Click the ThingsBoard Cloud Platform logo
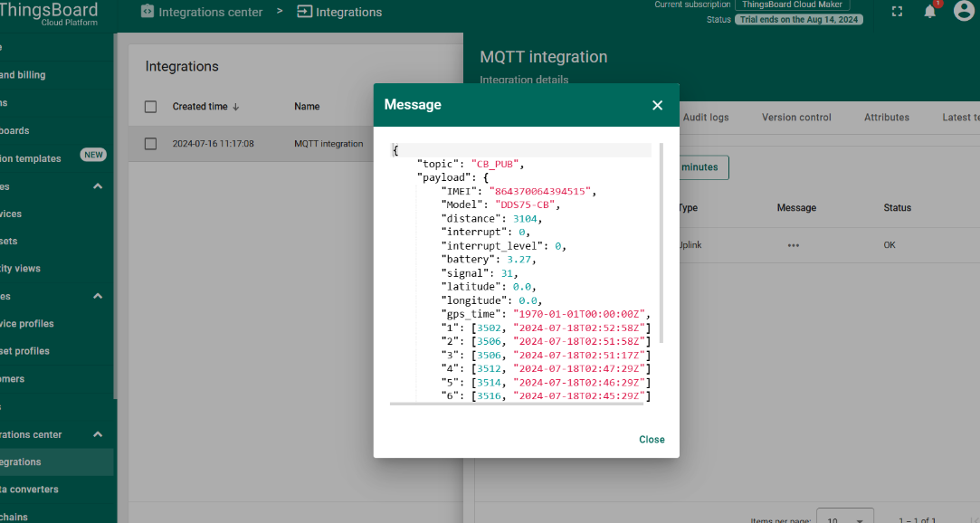This screenshot has height=523, width=980. [49, 14]
